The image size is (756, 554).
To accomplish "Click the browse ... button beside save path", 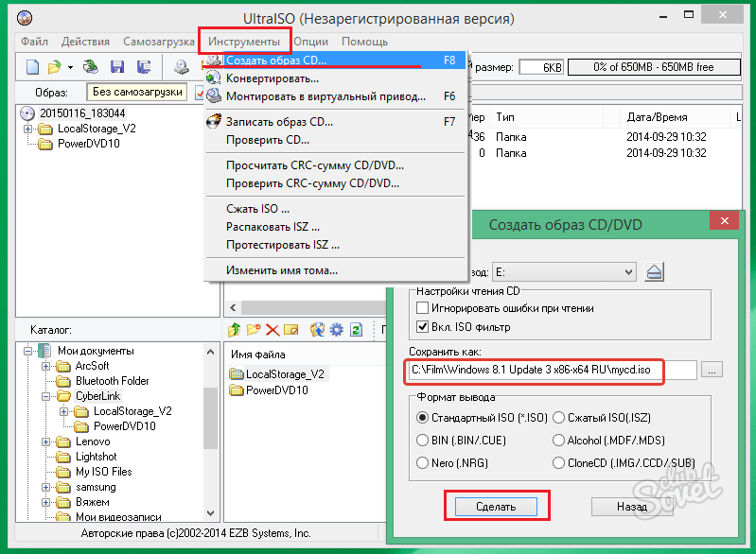I will tap(712, 370).
